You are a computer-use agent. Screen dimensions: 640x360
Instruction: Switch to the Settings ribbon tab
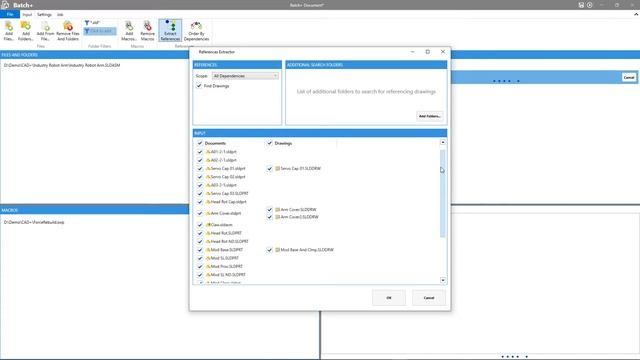(x=44, y=15)
